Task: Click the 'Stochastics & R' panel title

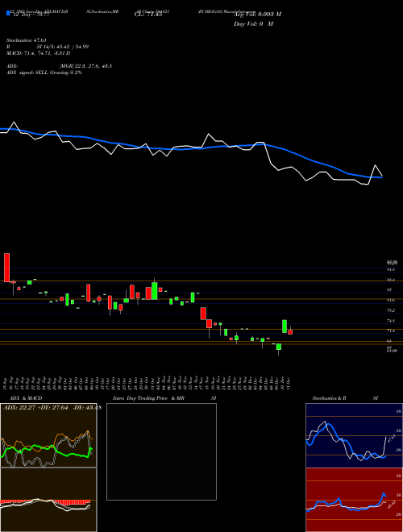Action: click(329, 398)
